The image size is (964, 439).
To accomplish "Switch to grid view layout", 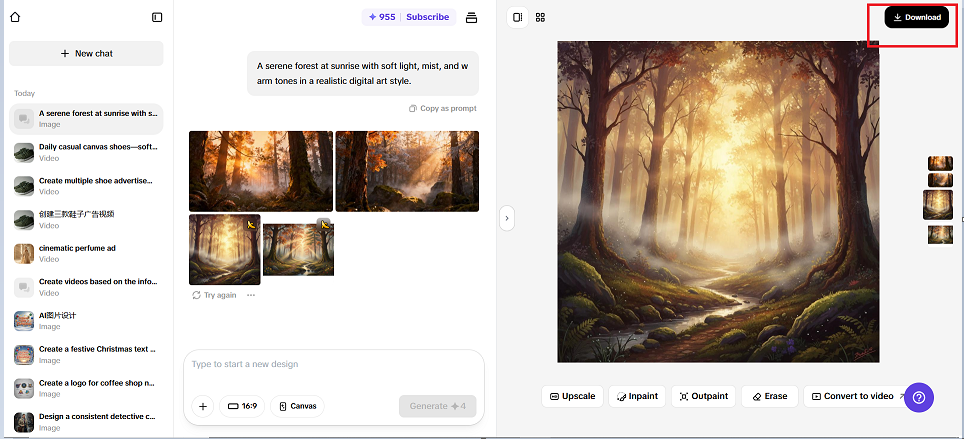I will 541,17.
